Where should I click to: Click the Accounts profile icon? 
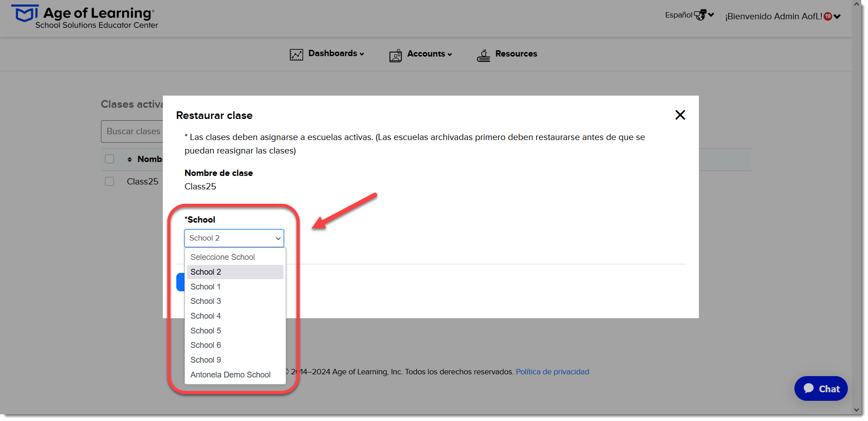[x=395, y=55]
